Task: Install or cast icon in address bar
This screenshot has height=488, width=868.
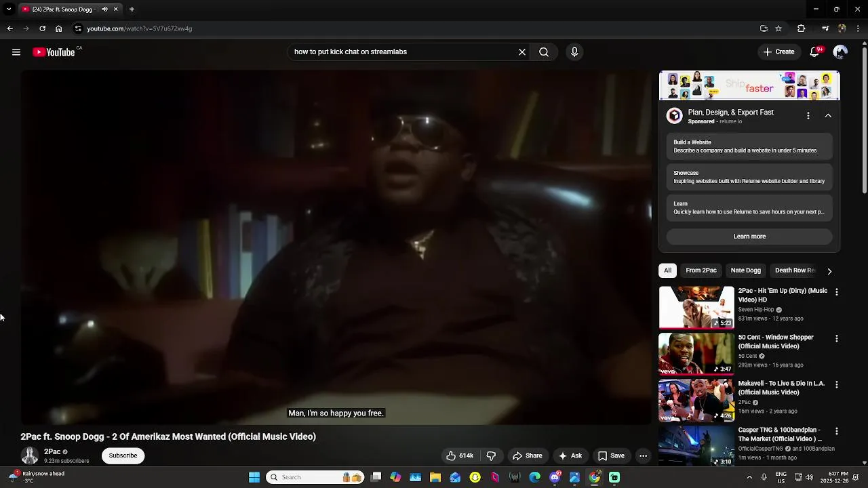Action: [x=764, y=28]
